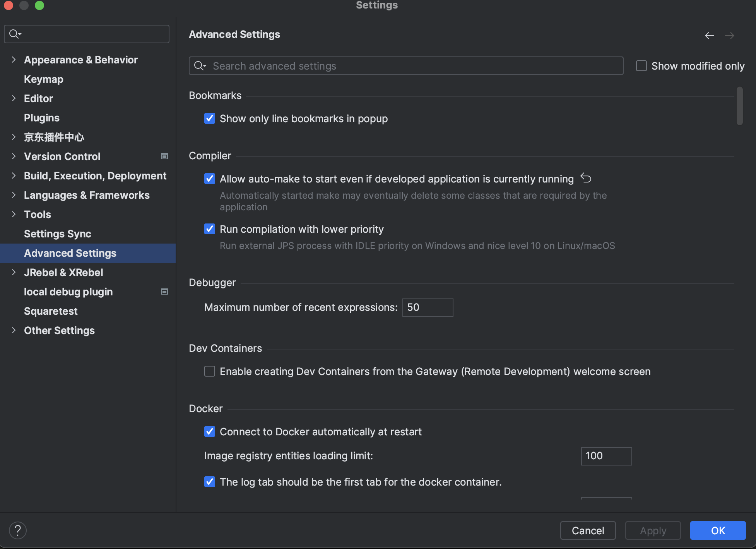This screenshot has width=756, height=549.
Task: Click the project-level icon beside local debug plugin
Action: coord(164,292)
